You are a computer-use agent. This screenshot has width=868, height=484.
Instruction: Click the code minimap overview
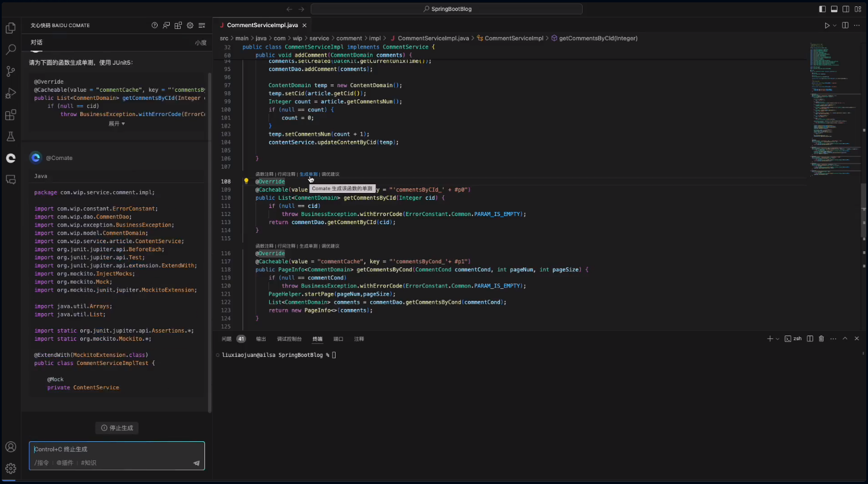[835, 110]
